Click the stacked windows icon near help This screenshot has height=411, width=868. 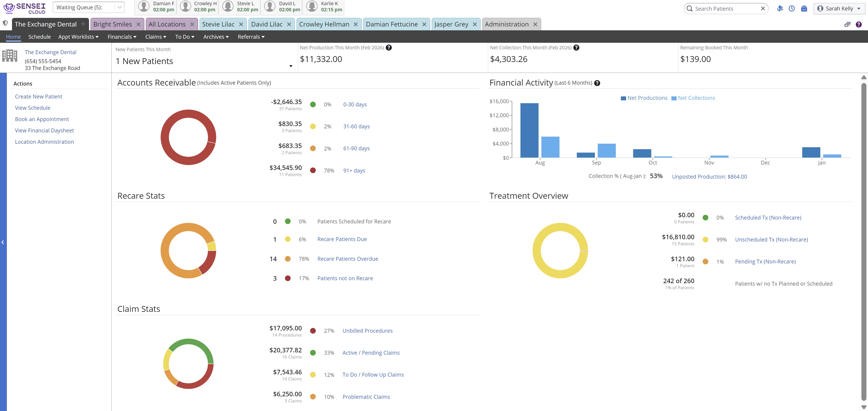point(847,24)
